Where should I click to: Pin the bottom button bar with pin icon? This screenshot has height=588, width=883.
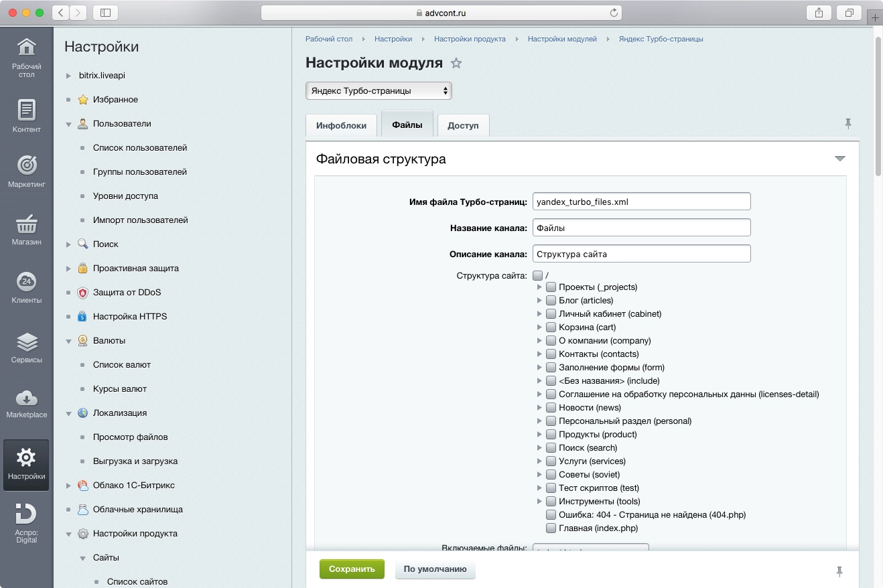tap(839, 571)
